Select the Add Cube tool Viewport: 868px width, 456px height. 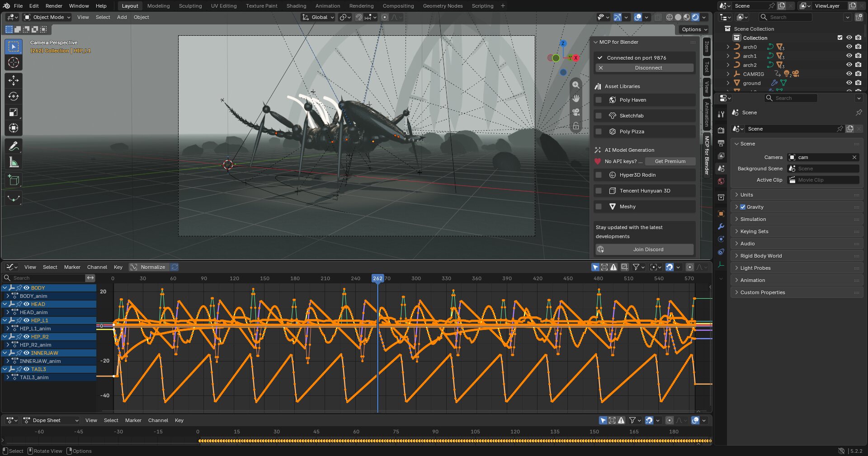tap(14, 180)
